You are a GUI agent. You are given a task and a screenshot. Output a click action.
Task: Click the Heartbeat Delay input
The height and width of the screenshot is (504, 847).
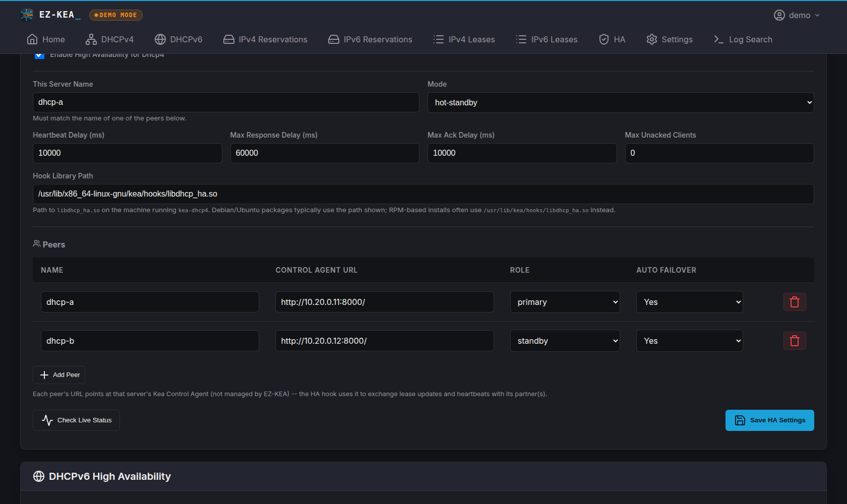(128, 153)
